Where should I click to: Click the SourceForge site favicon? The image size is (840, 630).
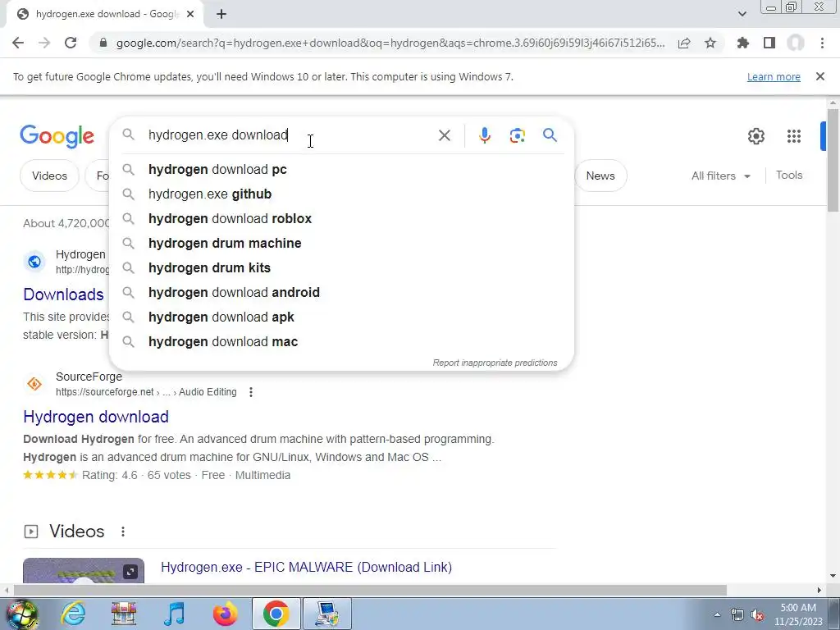pyautogui.click(x=34, y=384)
